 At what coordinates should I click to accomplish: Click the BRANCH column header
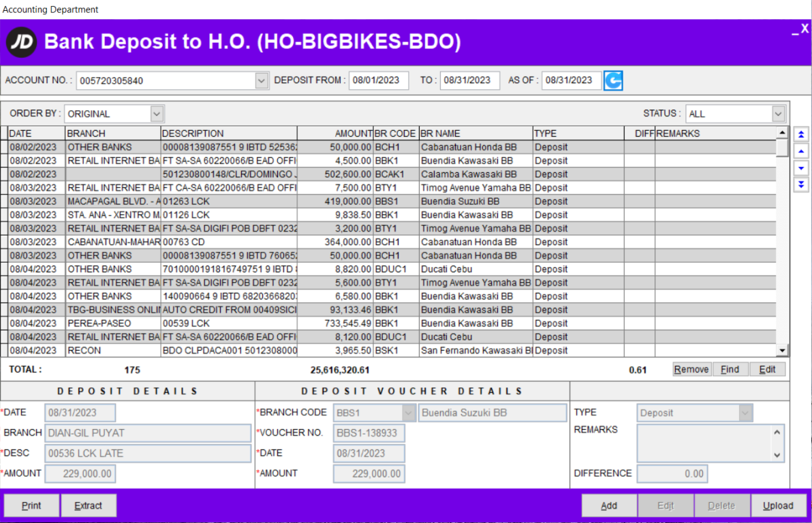(113, 133)
